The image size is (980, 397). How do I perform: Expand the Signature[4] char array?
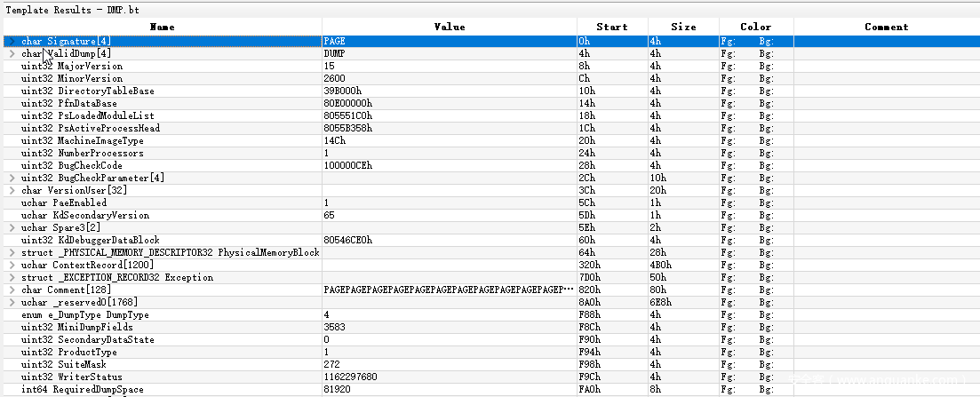click(12, 42)
